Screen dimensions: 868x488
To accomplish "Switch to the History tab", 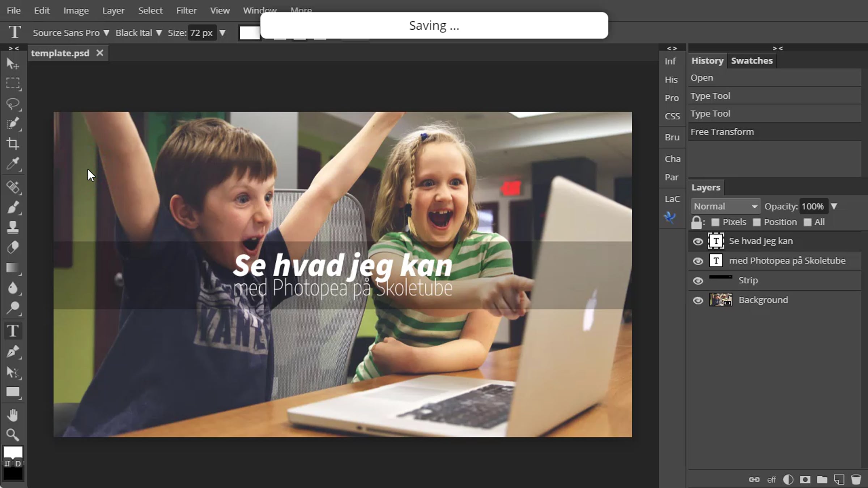I will point(707,61).
